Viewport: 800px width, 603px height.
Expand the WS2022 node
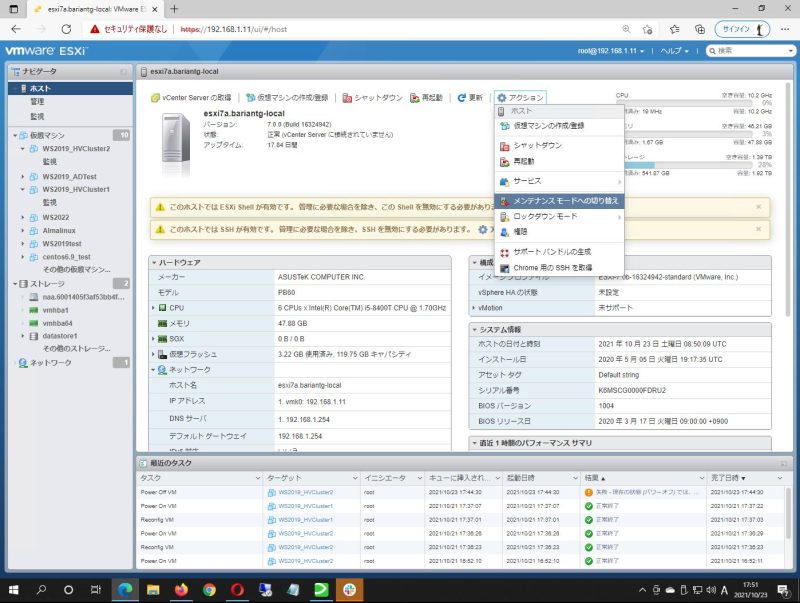tap(22, 217)
